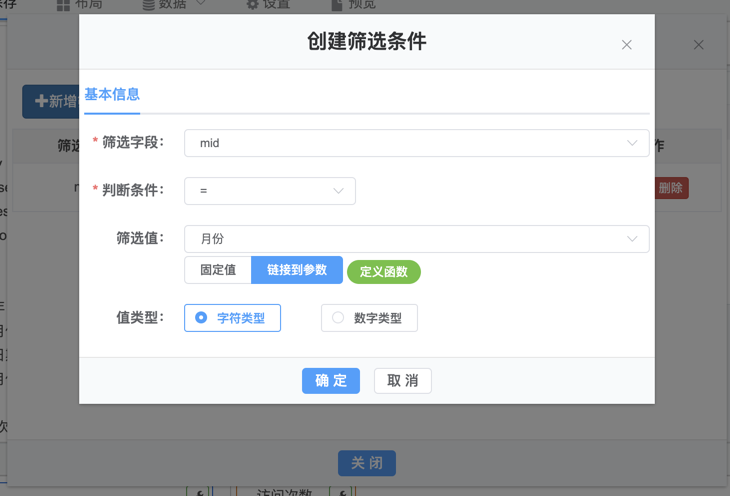The image size is (730, 496).
Task: Open the 设置 gear menu item
Action: [x=267, y=4]
